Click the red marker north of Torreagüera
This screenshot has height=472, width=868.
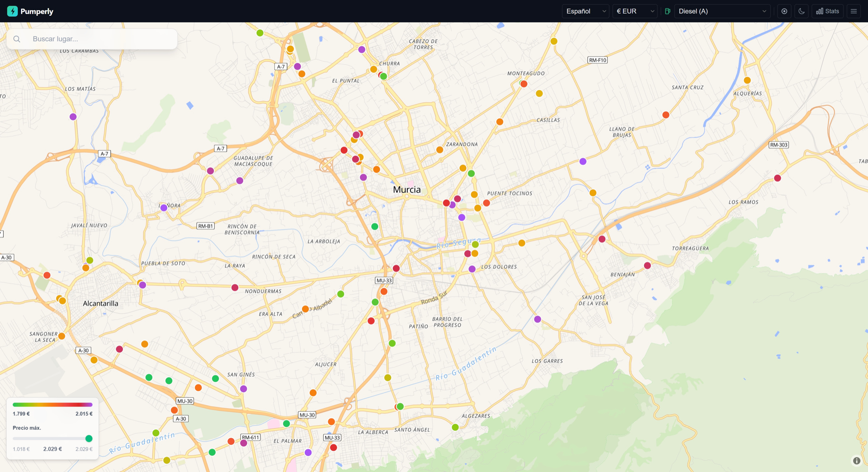point(602,239)
